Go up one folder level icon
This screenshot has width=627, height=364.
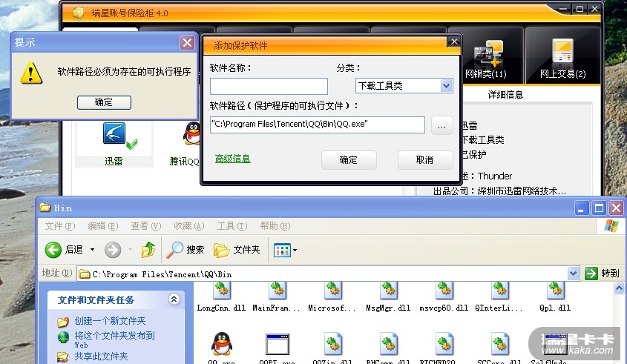[148, 250]
